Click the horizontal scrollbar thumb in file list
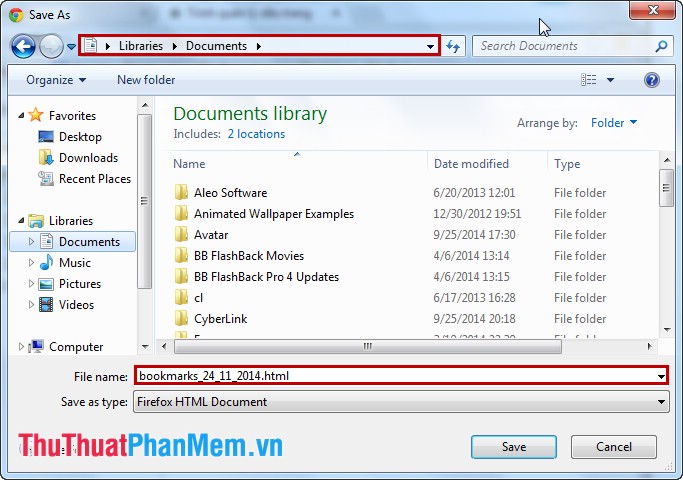Viewport: 683px width, 480px height. click(368, 346)
